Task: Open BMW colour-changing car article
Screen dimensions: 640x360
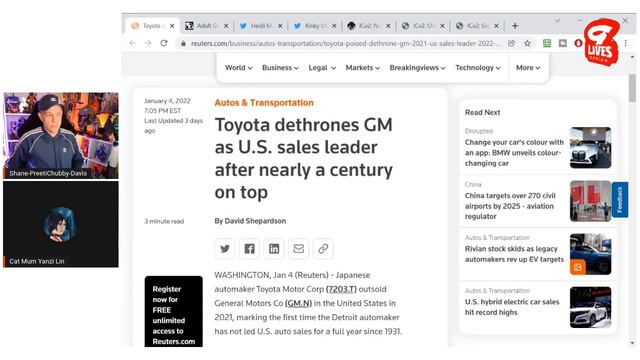Action: [x=514, y=153]
